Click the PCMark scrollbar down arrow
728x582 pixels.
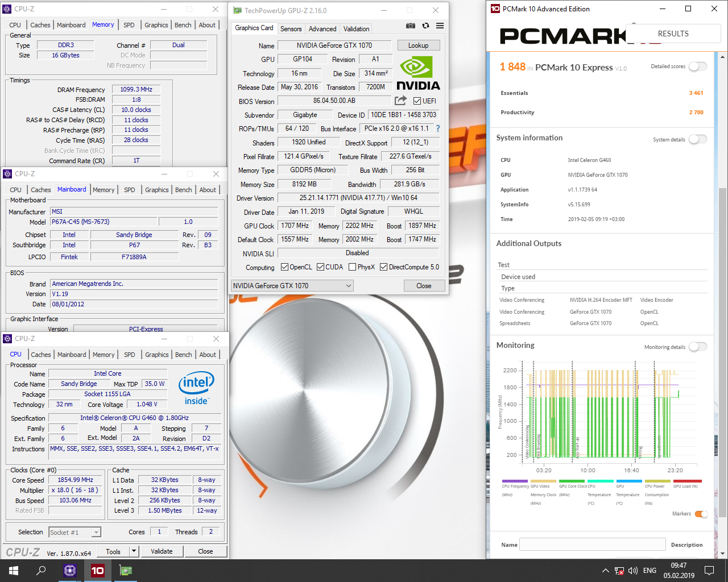click(x=723, y=553)
